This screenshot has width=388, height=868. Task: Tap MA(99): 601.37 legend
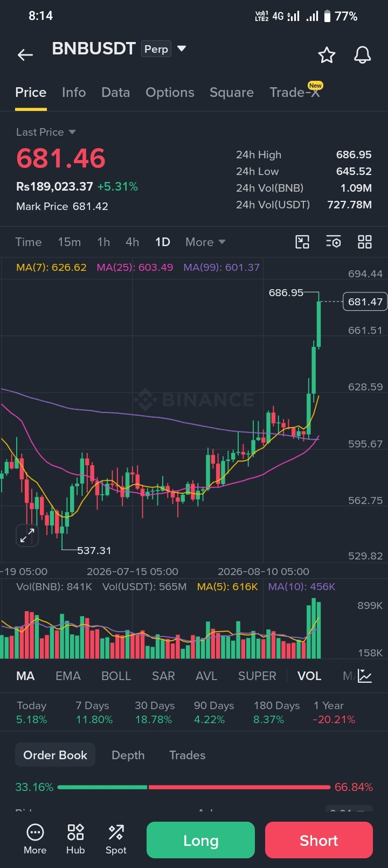click(x=221, y=267)
